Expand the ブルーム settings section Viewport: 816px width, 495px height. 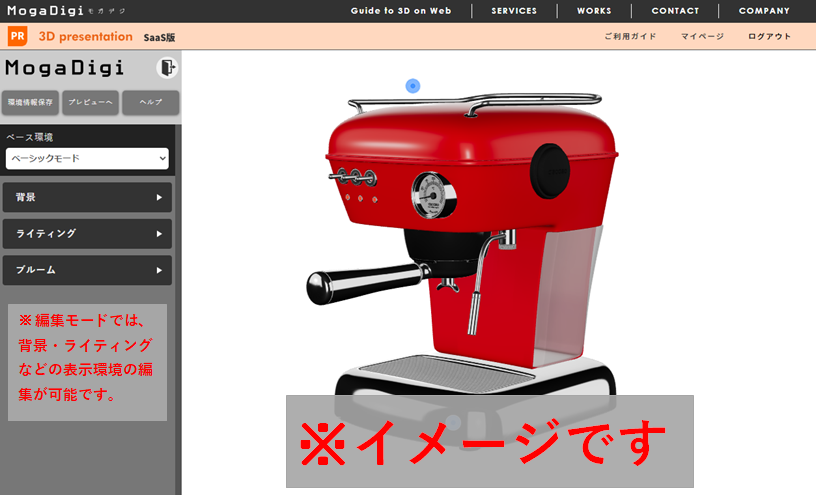click(88, 270)
